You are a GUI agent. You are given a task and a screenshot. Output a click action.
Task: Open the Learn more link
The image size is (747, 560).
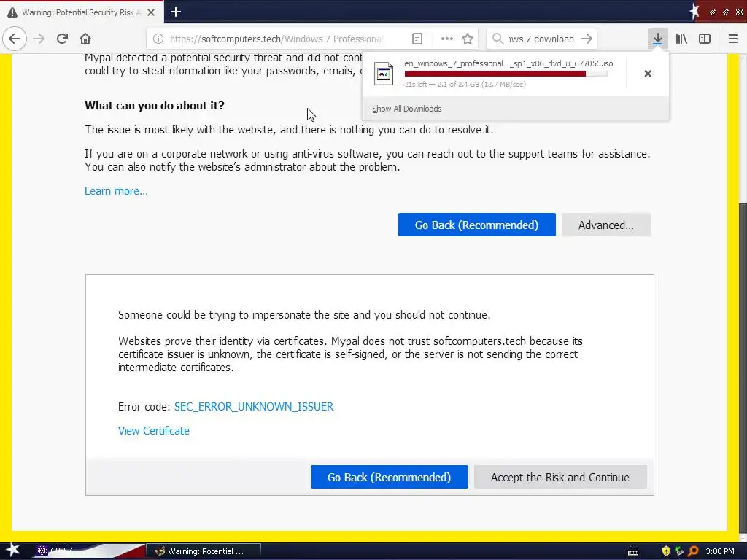click(x=116, y=191)
